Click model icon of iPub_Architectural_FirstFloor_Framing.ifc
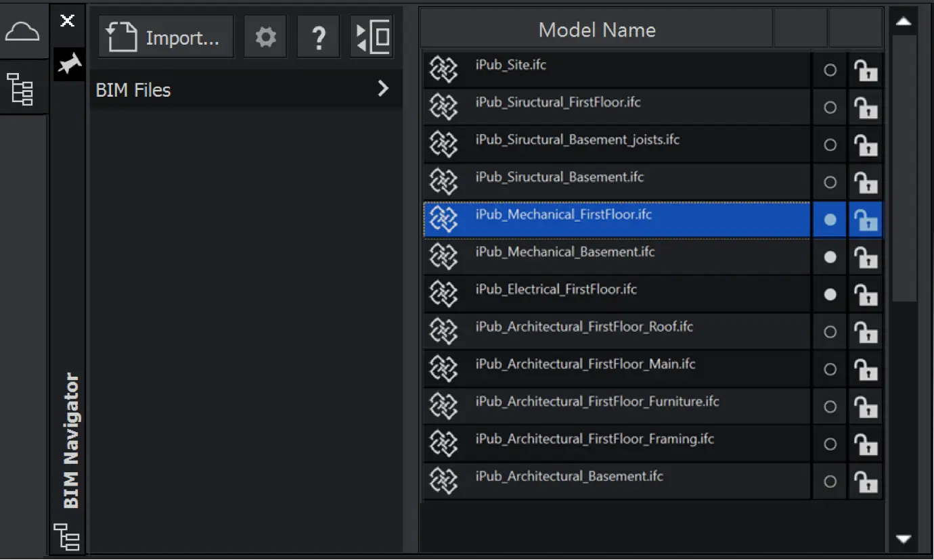The image size is (934, 560). (444, 443)
